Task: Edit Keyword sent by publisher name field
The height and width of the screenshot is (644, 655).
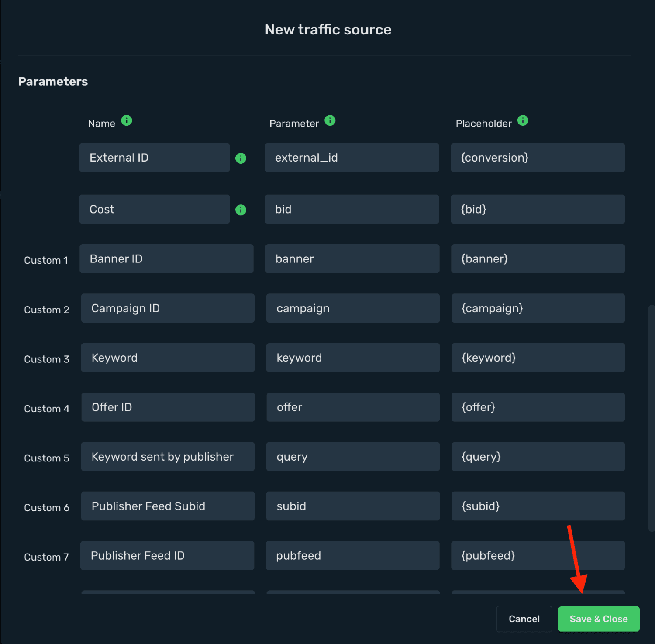Action: pyautogui.click(x=168, y=457)
